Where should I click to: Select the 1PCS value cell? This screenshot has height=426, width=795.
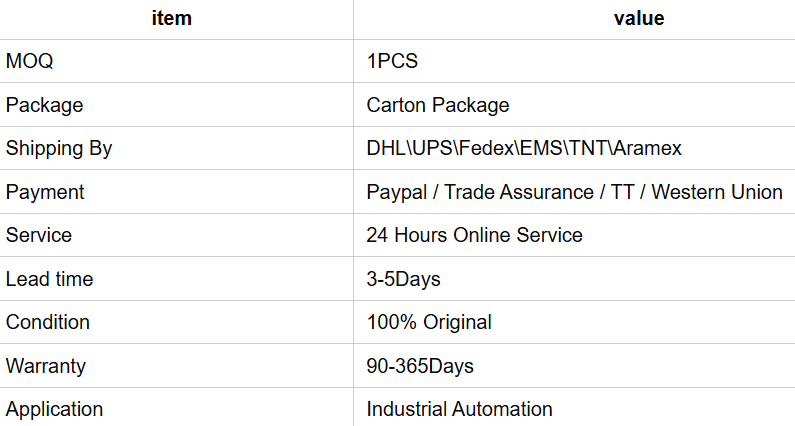[392, 61]
